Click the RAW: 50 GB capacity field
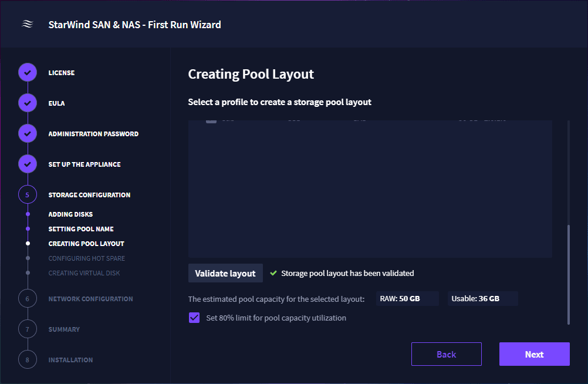The height and width of the screenshot is (384, 588). pyautogui.click(x=407, y=299)
